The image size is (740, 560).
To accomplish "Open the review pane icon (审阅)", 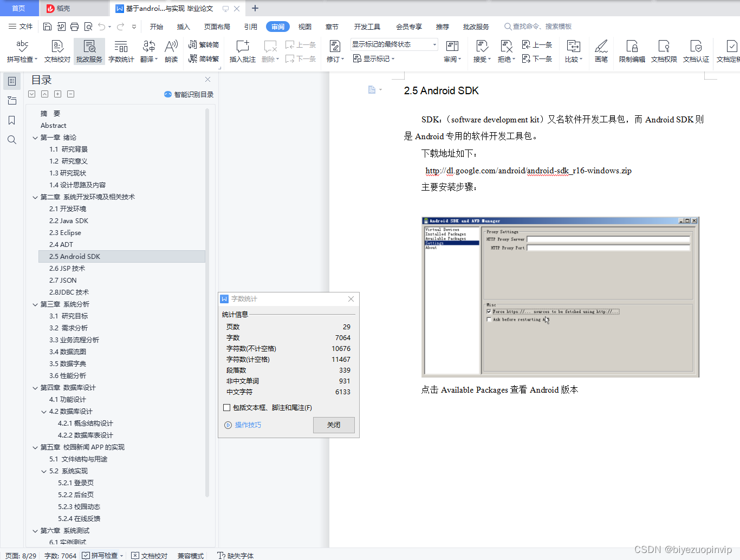I will [452, 51].
